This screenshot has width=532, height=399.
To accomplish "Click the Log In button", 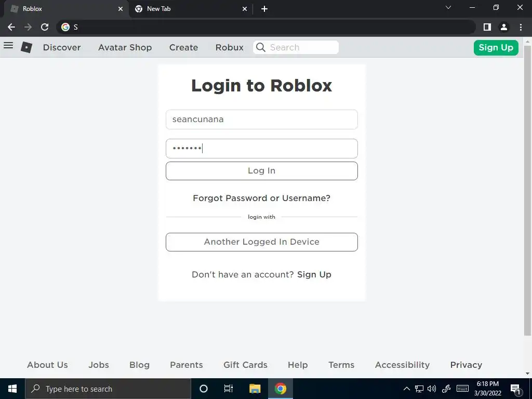I will [x=262, y=170].
